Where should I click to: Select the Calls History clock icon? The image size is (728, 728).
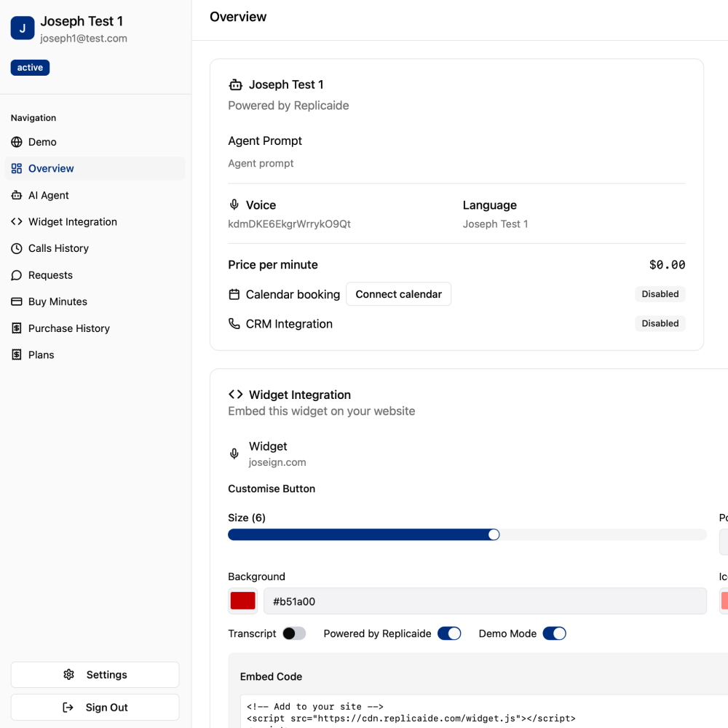point(16,248)
